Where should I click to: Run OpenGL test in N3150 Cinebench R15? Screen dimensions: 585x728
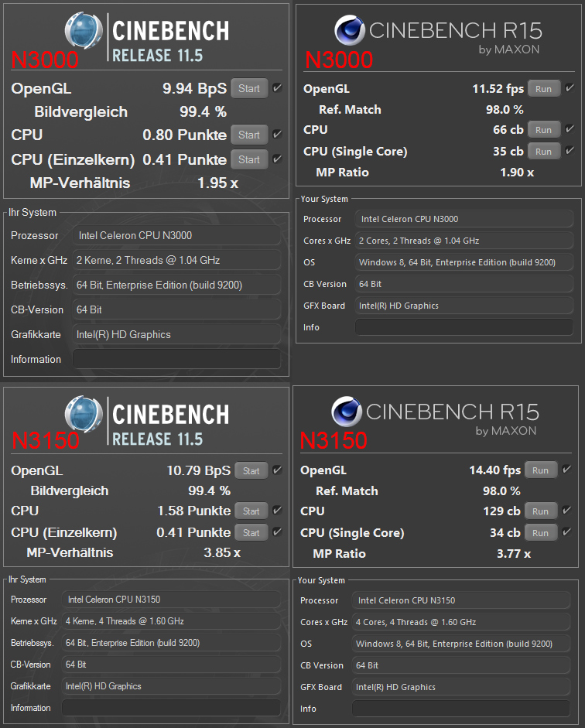pyautogui.click(x=541, y=470)
